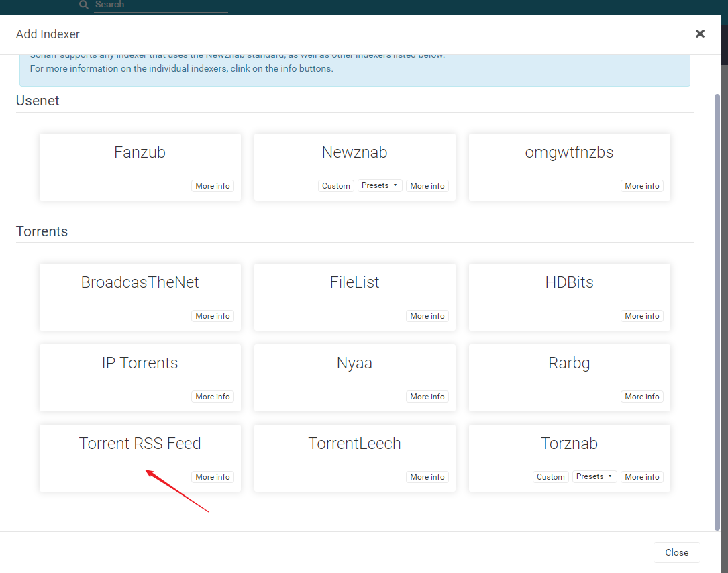Image resolution: width=728 pixels, height=573 pixels.
Task: Select the Torrent RSS Feed indexer
Action: point(140,444)
